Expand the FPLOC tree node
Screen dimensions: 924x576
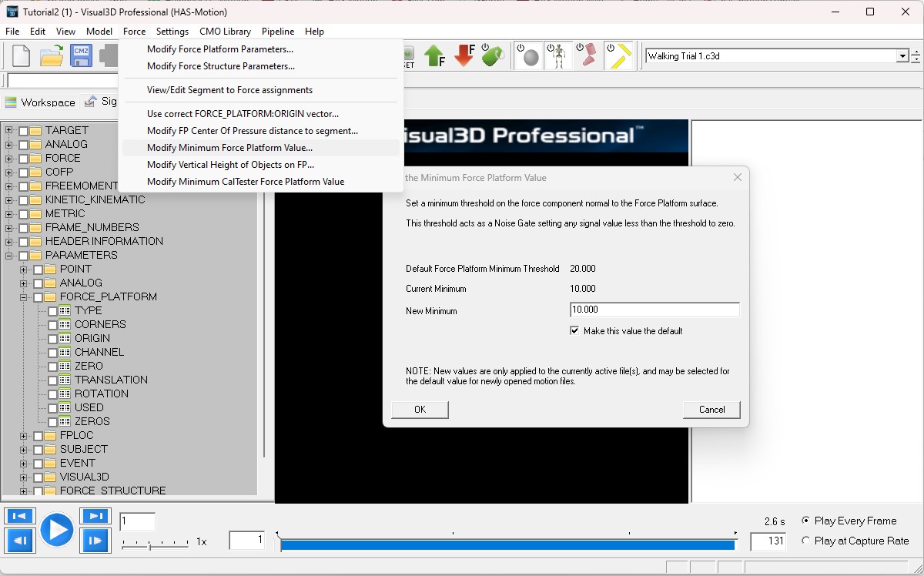[x=24, y=435]
